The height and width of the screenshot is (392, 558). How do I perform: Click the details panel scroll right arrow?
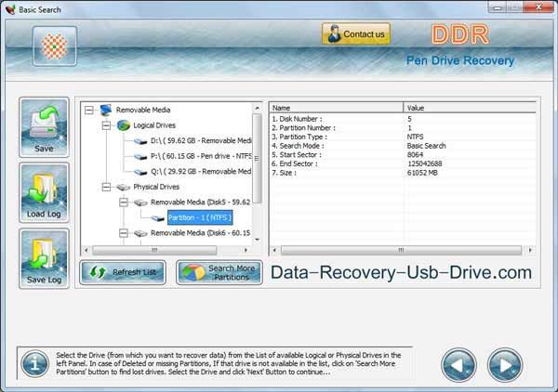(530, 250)
